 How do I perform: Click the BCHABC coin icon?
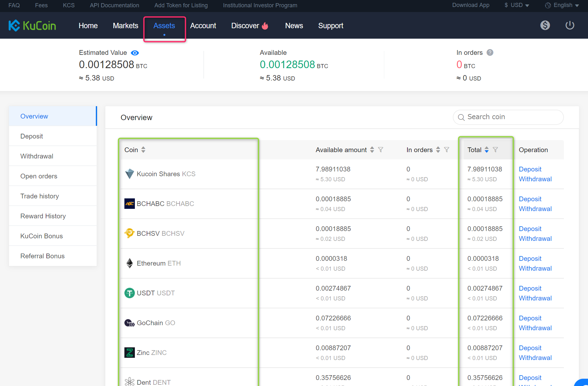(129, 204)
